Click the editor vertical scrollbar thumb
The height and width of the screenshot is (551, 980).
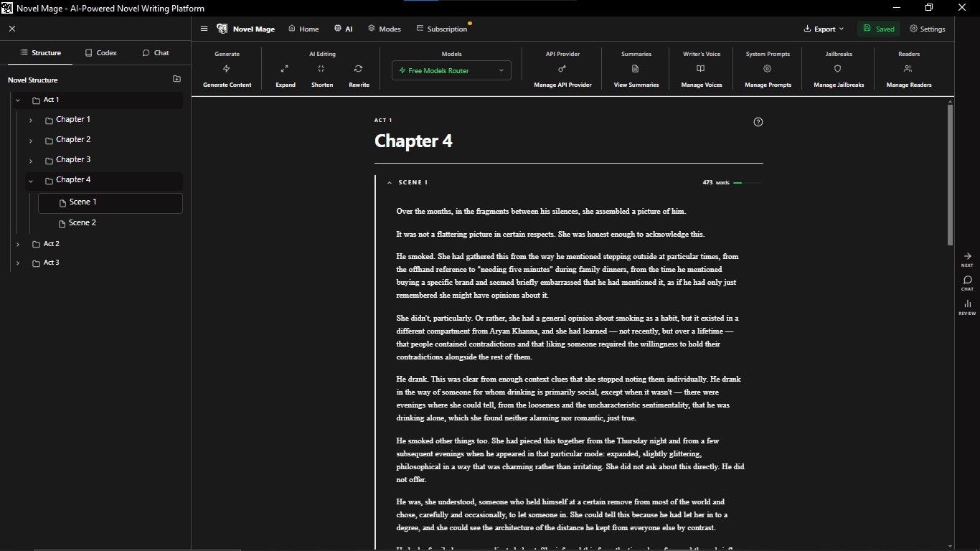point(951,175)
